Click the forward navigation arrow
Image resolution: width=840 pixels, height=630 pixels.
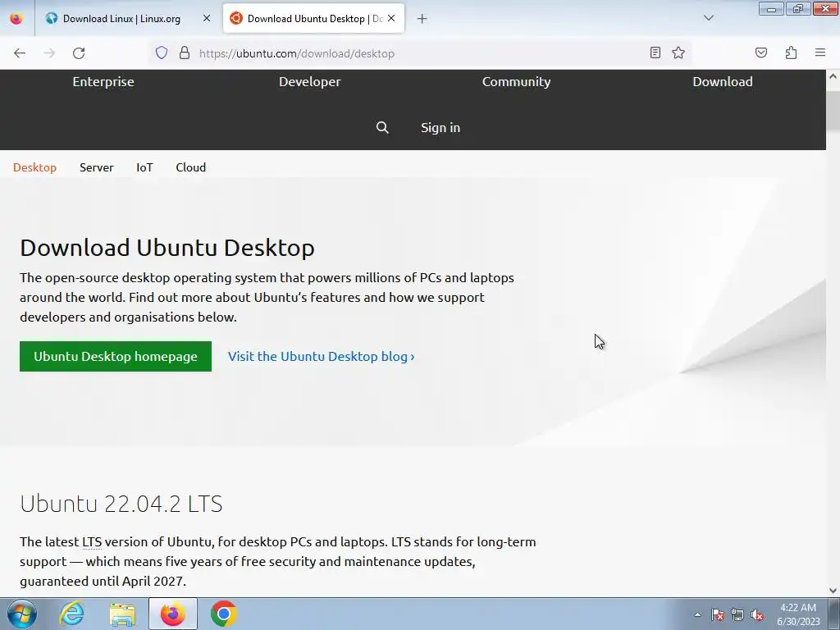(x=49, y=53)
